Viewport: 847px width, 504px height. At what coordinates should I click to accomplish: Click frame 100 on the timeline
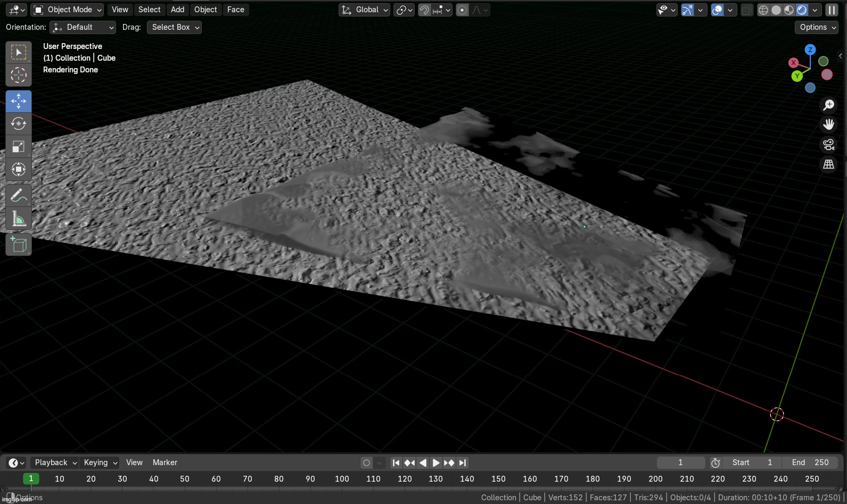click(x=342, y=479)
